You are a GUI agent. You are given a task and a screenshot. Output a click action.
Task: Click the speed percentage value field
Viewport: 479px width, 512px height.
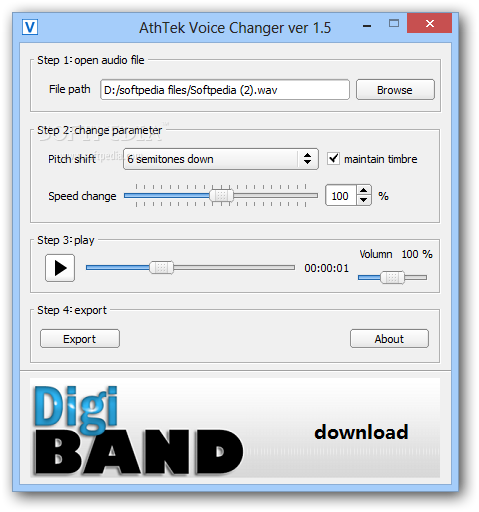click(x=341, y=196)
